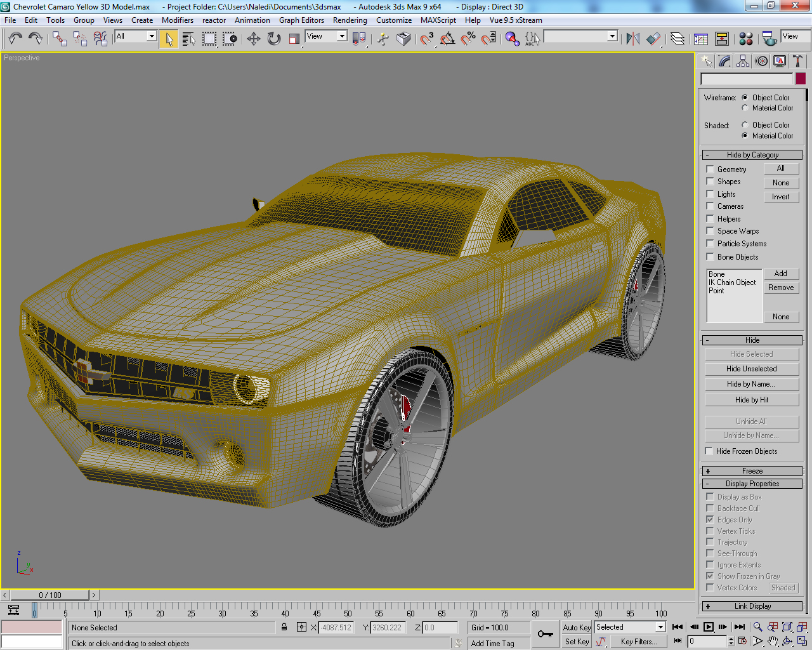Open the Layer Manager icon

678,39
